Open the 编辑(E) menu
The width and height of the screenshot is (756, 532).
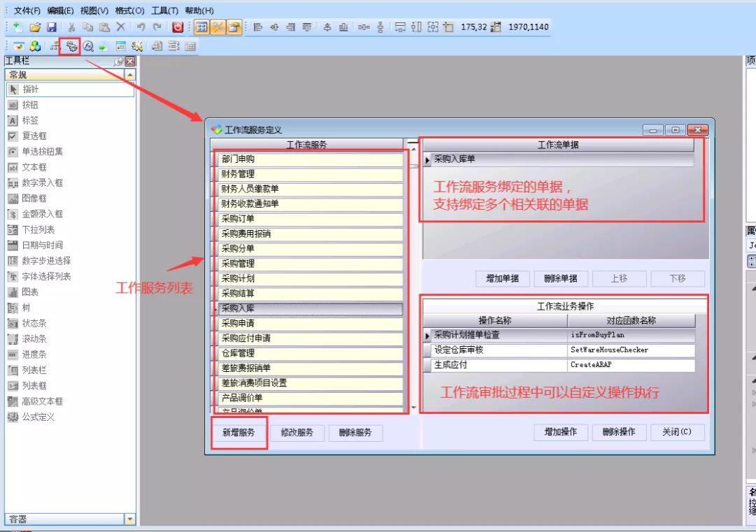(61, 10)
